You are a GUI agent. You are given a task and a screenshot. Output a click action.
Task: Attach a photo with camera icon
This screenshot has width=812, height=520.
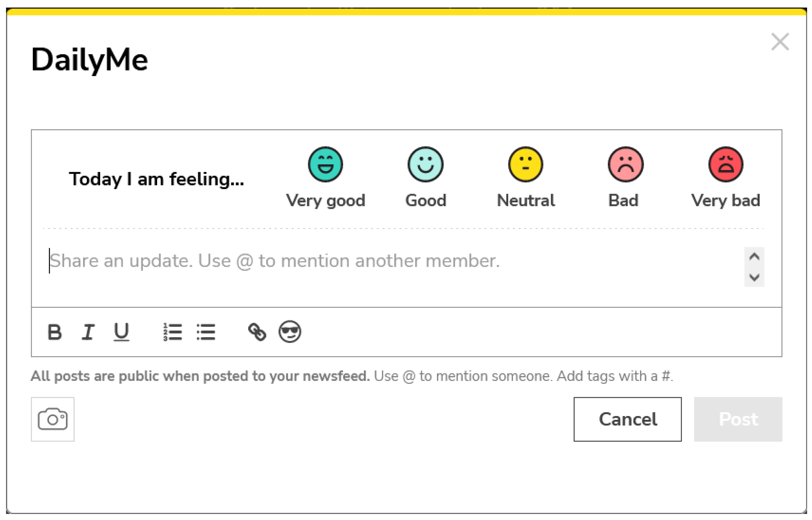pos(53,419)
